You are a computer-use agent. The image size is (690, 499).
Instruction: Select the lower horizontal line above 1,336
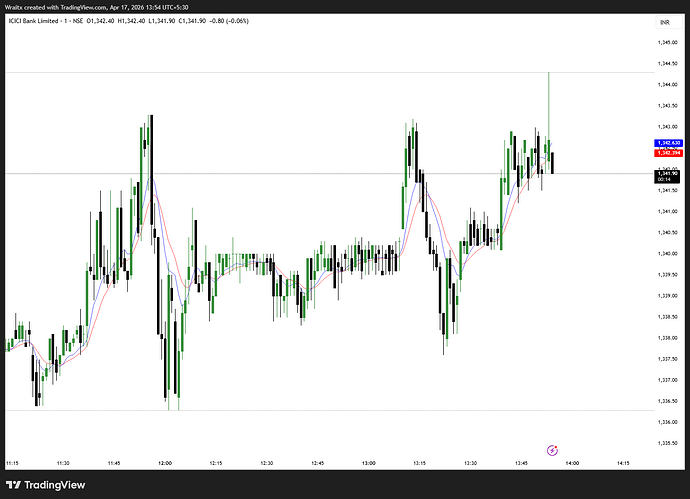click(x=300, y=410)
